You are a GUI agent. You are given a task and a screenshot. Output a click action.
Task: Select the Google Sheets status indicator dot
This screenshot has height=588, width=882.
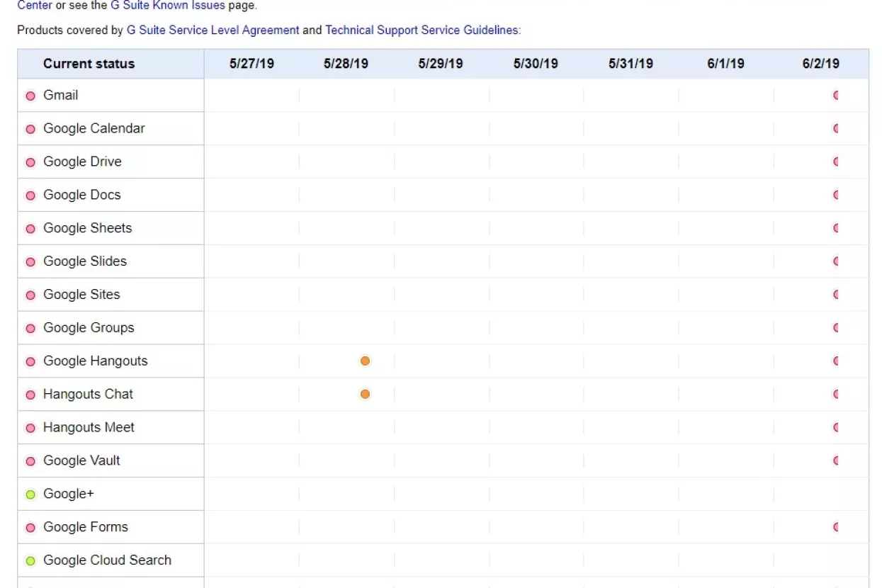coord(30,228)
